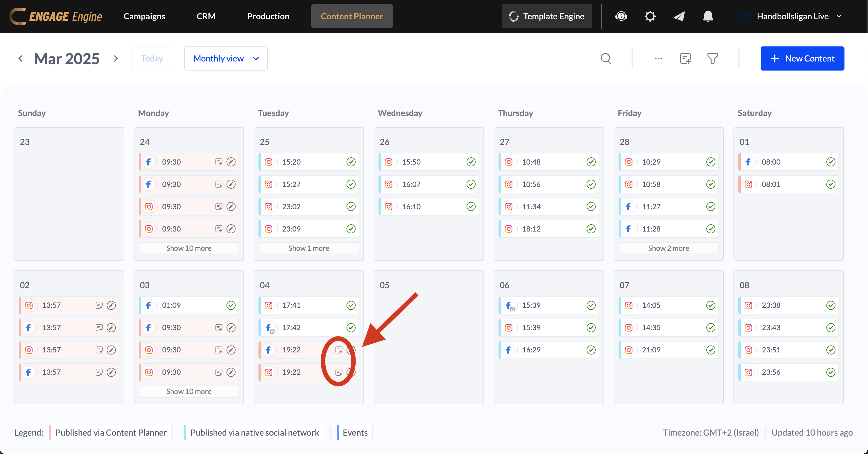
Task: Edit the 09:30 Facebook post on March 24
Action: point(231,162)
